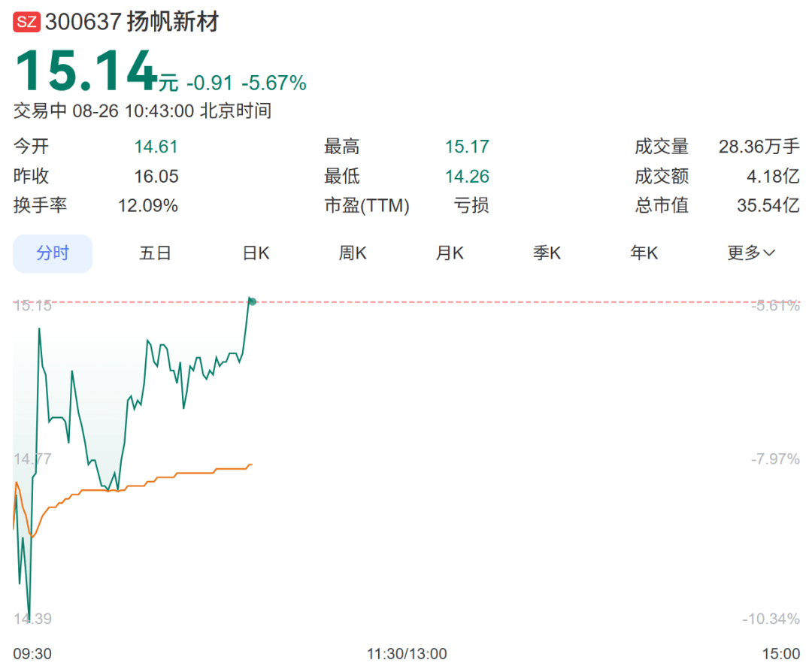Click the 换手率 turnover rate 12.09%
Screen dimensions: 812x672
pyautogui.click(x=148, y=205)
